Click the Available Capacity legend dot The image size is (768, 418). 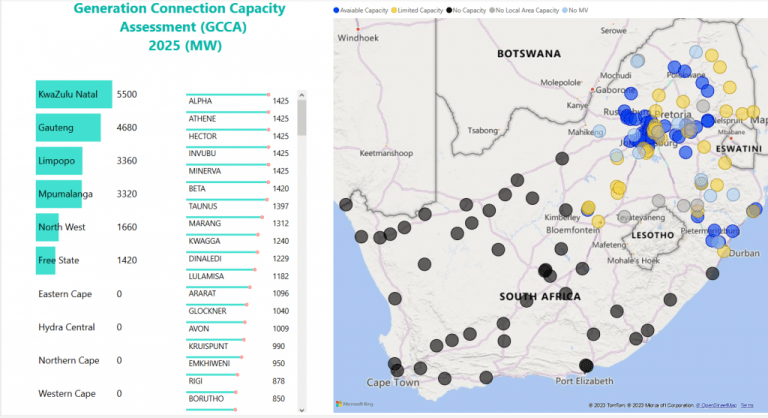[337, 10]
